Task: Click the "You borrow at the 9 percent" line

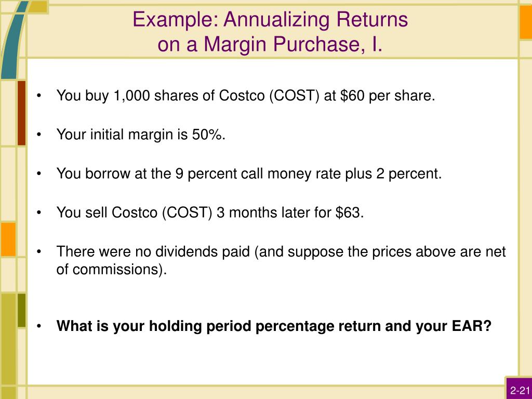Action: click(x=249, y=174)
